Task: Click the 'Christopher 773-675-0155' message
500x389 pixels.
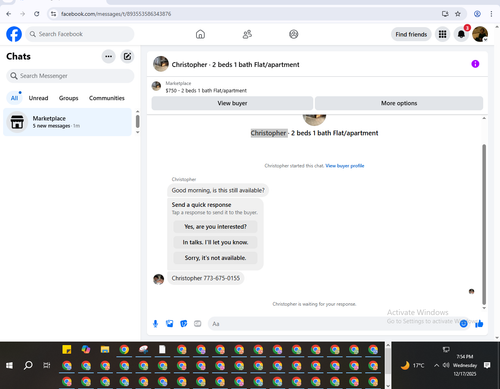Action: tap(206, 278)
